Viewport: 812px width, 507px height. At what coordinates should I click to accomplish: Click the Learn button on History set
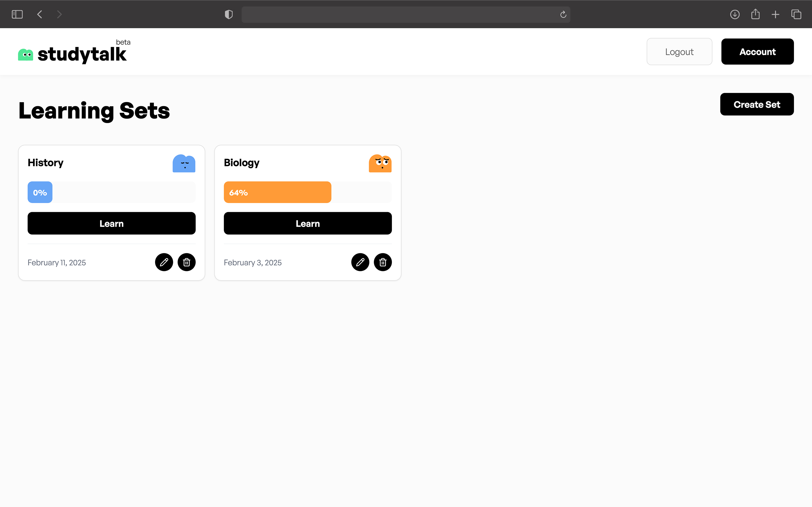tap(112, 223)
